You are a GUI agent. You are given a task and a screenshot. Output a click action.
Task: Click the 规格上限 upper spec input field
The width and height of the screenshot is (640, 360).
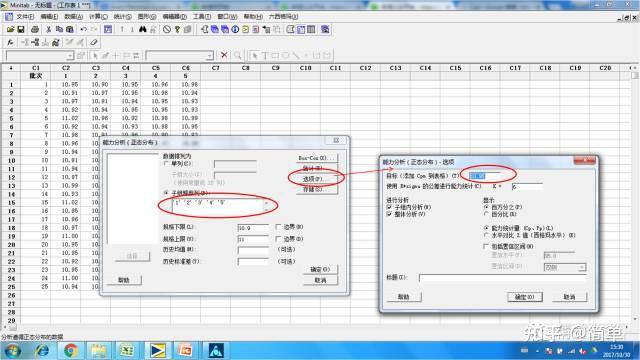click(253, 239)
